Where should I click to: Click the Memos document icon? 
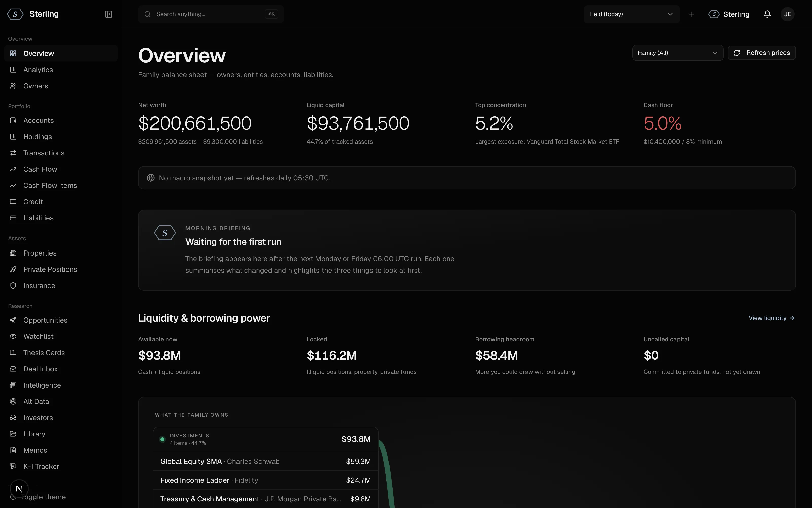point(13,450)
